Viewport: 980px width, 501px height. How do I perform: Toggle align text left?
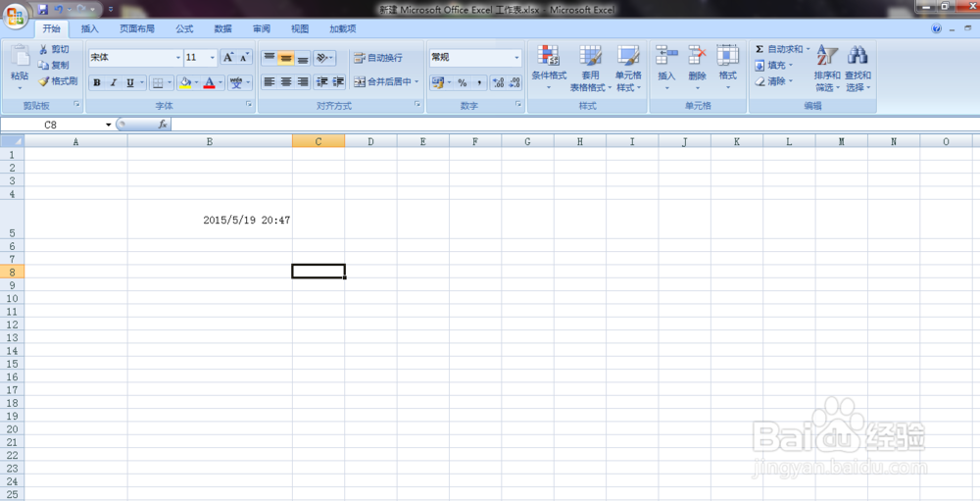(269, 82)
